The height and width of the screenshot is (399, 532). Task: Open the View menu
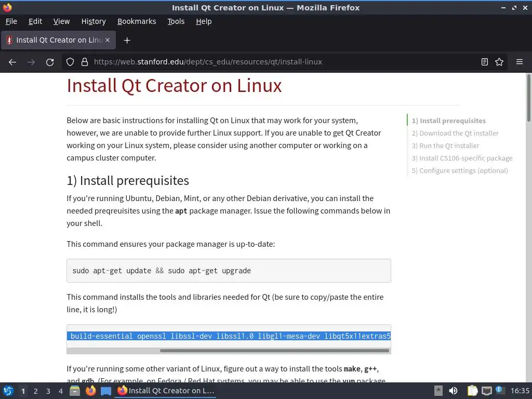(x=61, y=21)
